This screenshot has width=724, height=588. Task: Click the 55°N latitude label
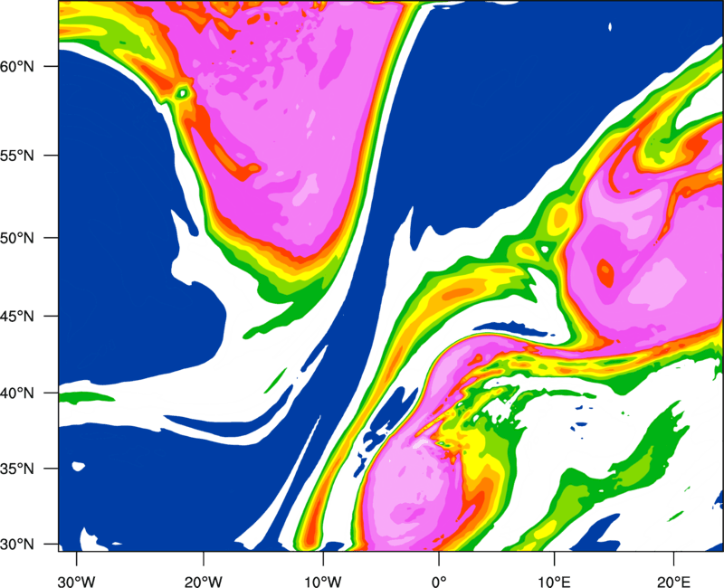click(17, 156)
